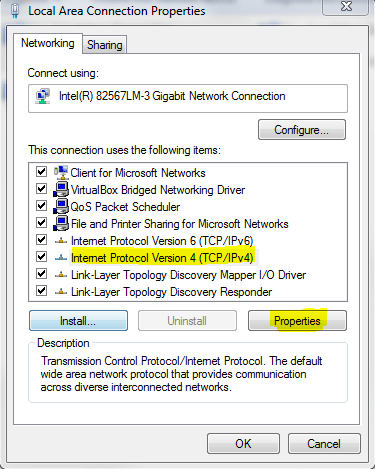The width and height of the screenshot is (375, 469).
Task: Select the Networking tab
Action: coord(48,43)
